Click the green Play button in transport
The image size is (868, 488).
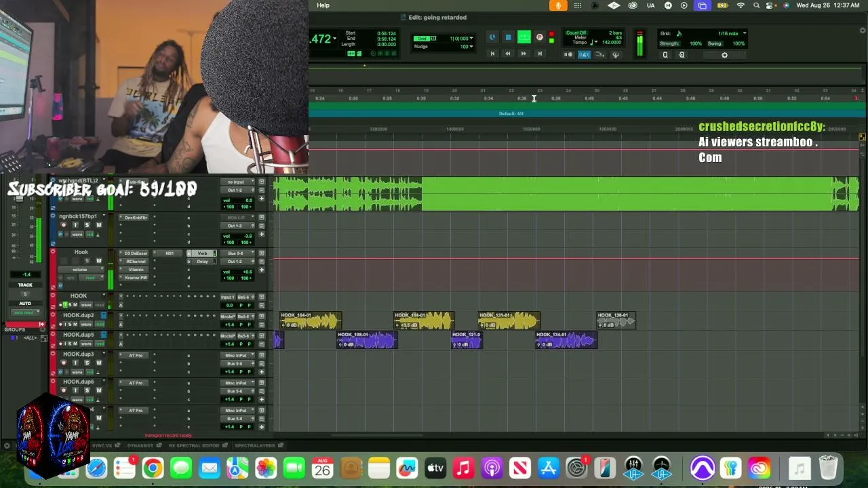(x=524, y=37)
